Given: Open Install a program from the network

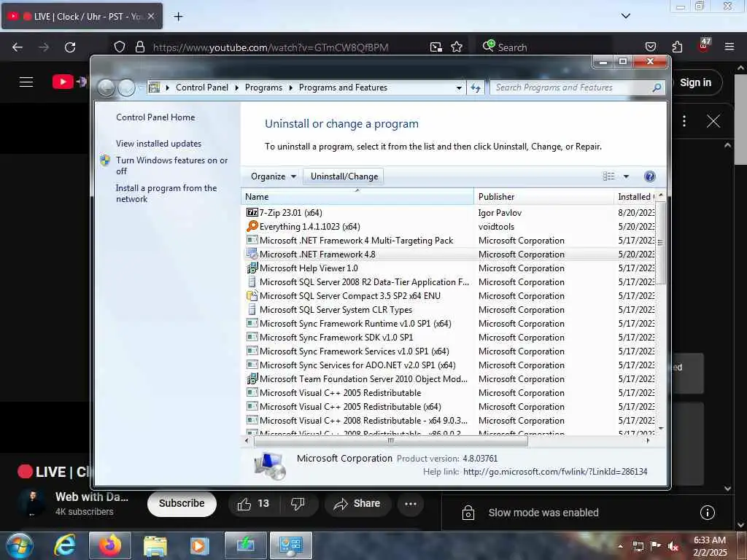Looking at the screenshot, I should [166, 193].
